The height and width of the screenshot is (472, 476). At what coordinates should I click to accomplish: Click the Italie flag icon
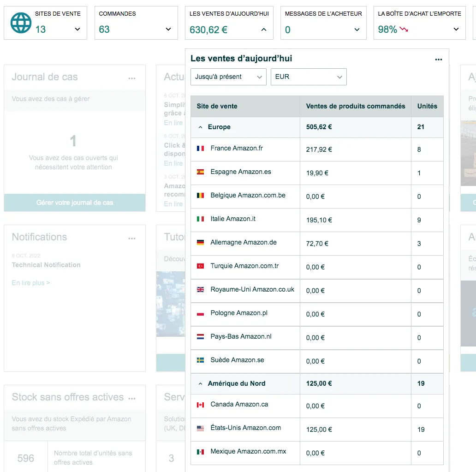pyautogui.click(x=200, y=219)
